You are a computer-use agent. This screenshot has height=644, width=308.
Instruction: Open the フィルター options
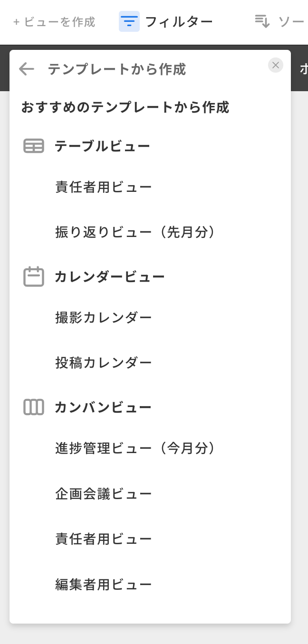pos(179,21)
